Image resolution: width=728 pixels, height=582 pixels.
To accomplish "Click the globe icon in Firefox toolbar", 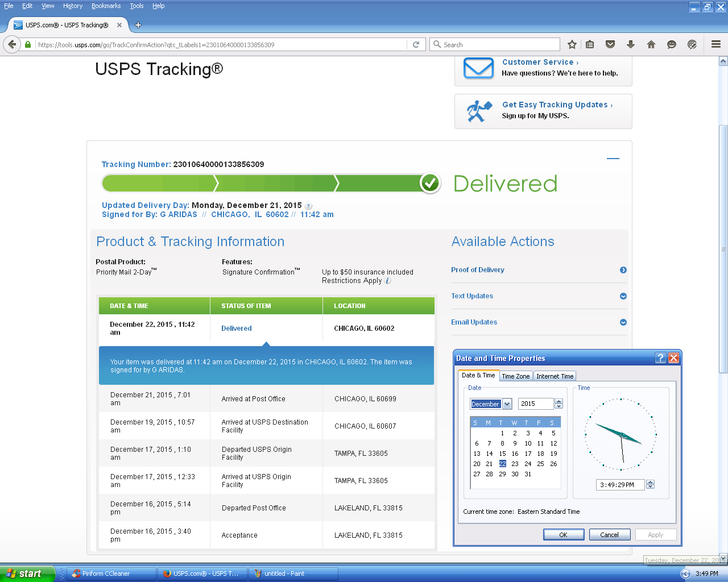I will coord(692,44).
